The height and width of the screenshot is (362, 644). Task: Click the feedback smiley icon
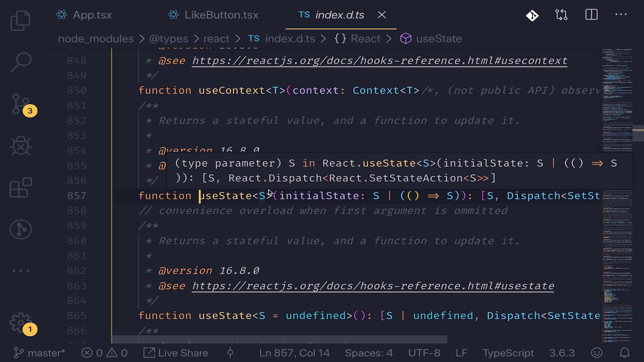[x=597, y=353]
